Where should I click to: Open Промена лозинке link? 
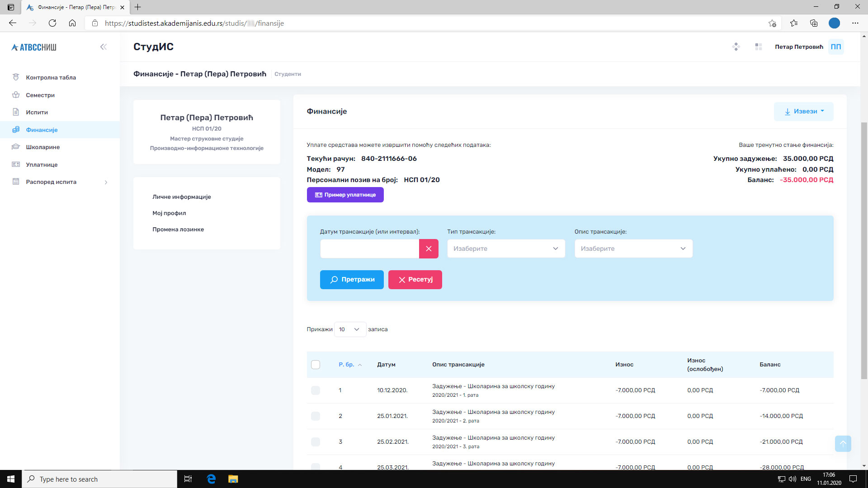pyautogui.click(x=178, y=230)
